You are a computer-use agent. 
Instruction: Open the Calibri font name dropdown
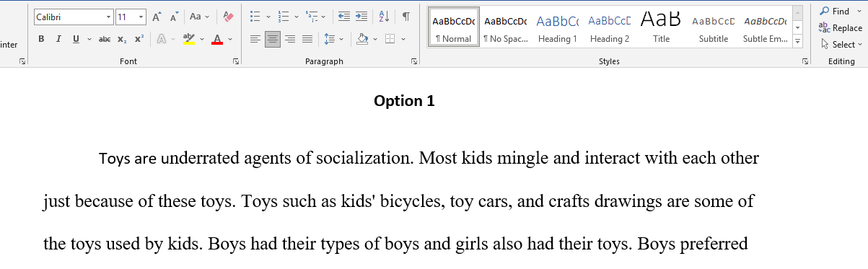click(x=109, y=17)
